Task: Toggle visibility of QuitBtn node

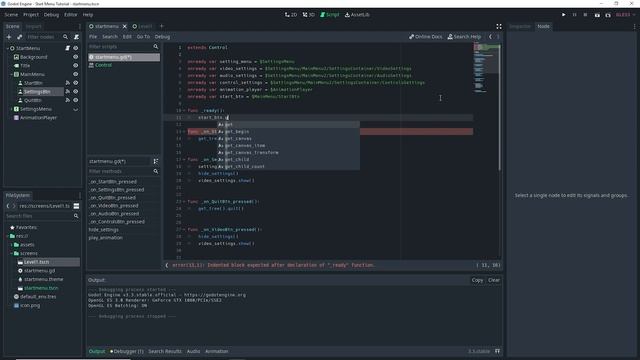Action: 76,100
